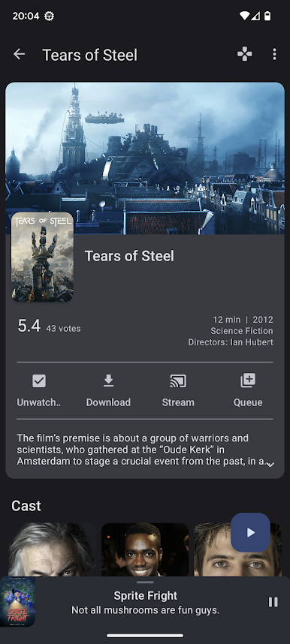
Task: Tap the Tears of Steel poster
Action: point(42,257)
